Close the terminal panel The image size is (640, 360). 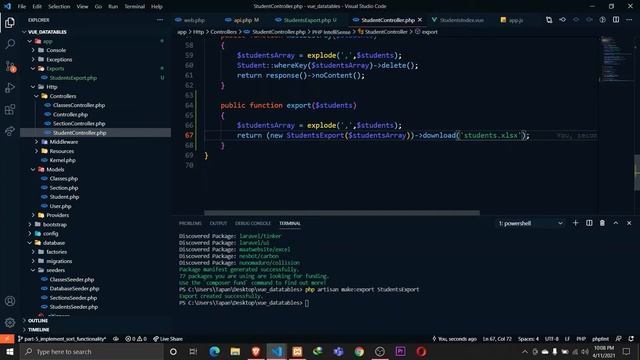(629, 223)
